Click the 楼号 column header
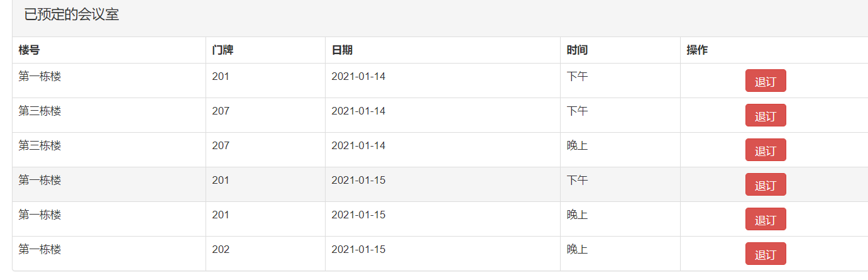The width and height of the screenshot is (868, 280). (29, 50)
